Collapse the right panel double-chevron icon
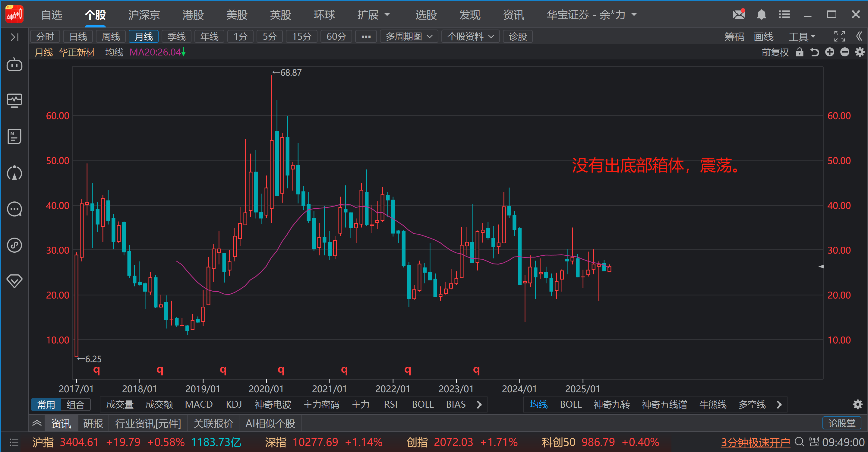The height and width of the screenshot is (452, 868). (859, 36)
